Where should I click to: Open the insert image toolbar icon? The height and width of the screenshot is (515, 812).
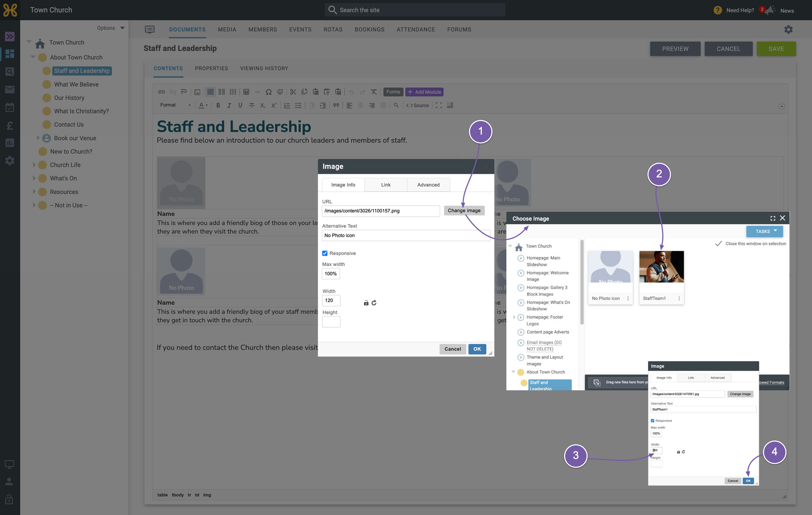[197, 92]
